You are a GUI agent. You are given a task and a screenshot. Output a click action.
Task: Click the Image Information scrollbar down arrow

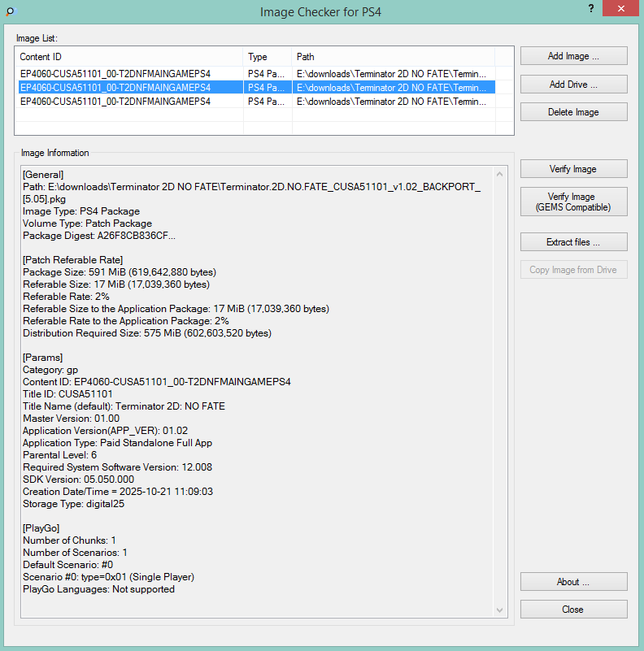501,610
